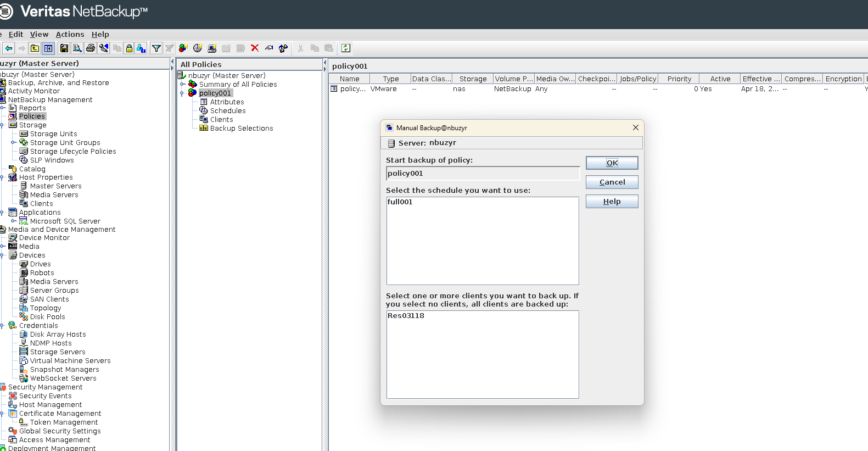Open print preview from the toolbar
This screenshot has height=451, width=868.
(x=77, y=48)
